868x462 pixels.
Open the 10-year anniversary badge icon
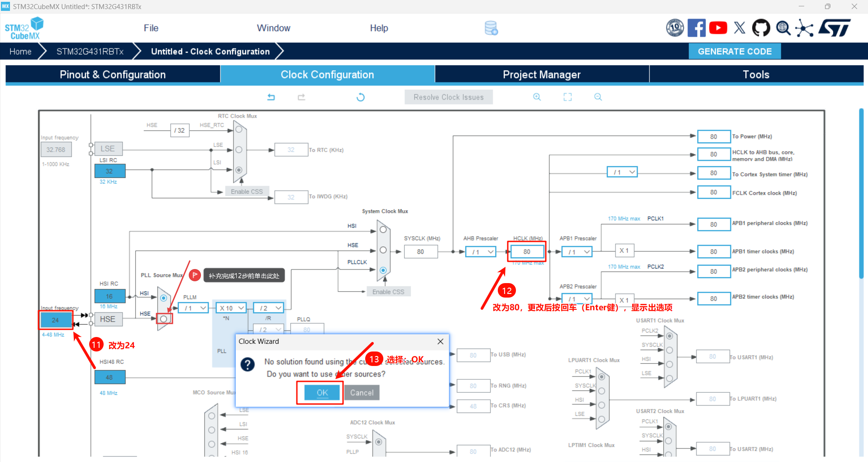click(x=675, y=28)
